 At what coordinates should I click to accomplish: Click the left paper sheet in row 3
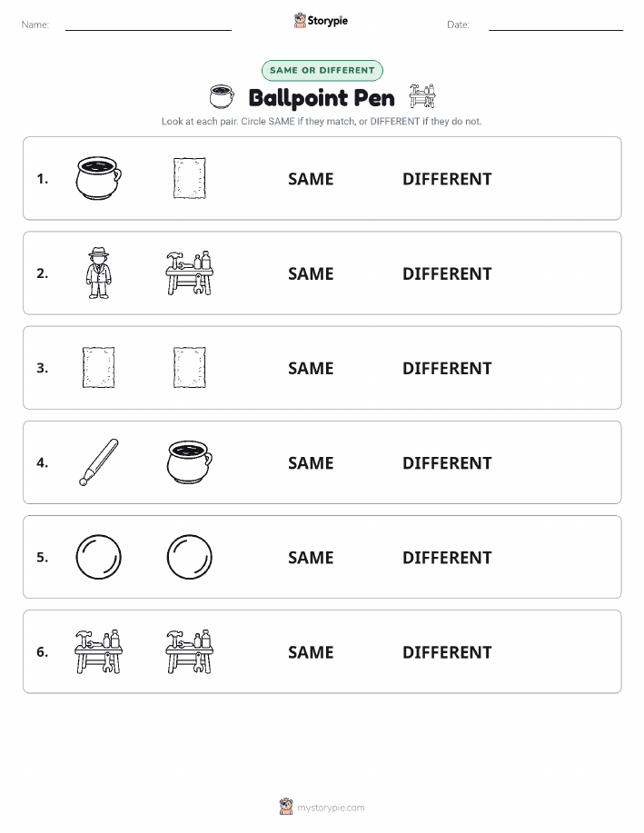(99, 367)
